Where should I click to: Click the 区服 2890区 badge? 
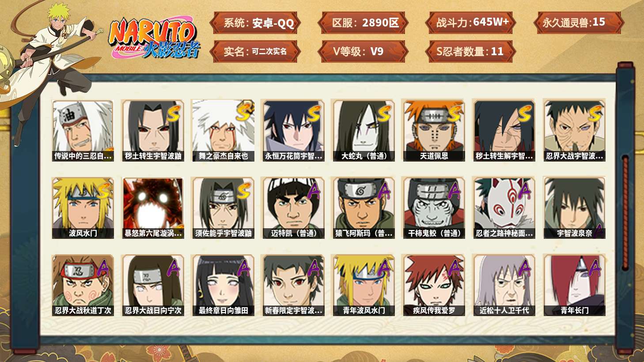click(x=363, y=23)
